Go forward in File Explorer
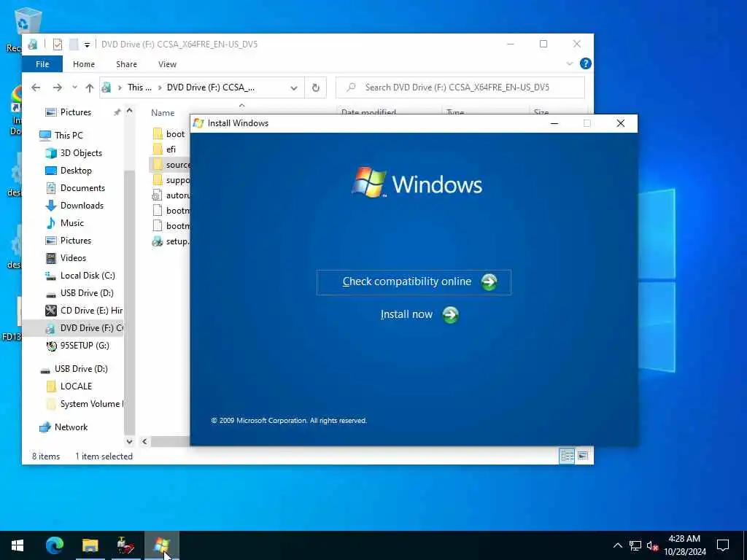The image size is (747, 560). point(57,87)
